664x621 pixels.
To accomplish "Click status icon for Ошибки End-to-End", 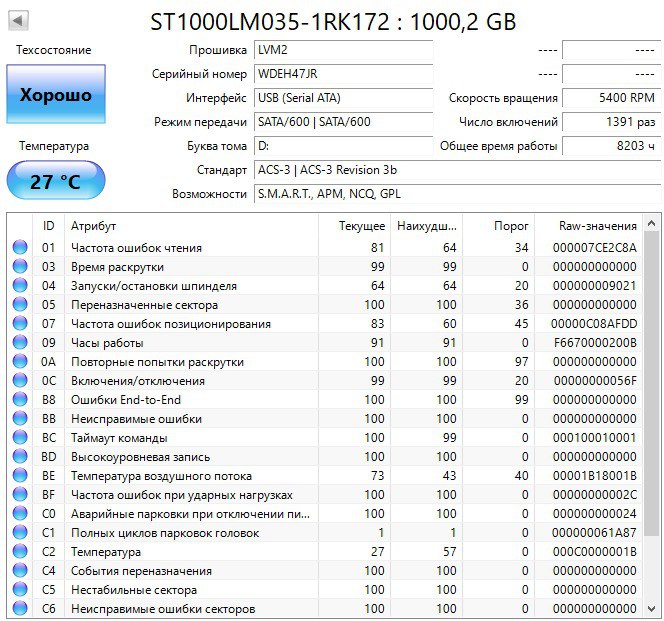I will tap(19, 400).
